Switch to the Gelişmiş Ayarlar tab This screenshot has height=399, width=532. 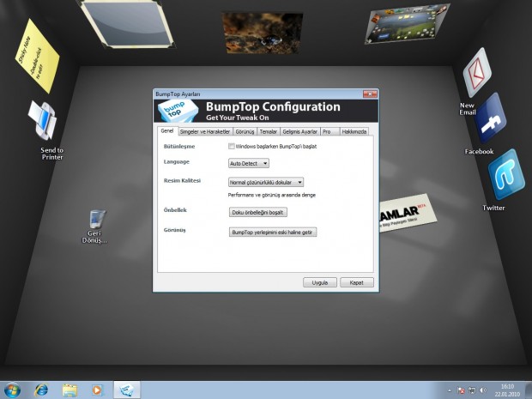tap(300, 131)
